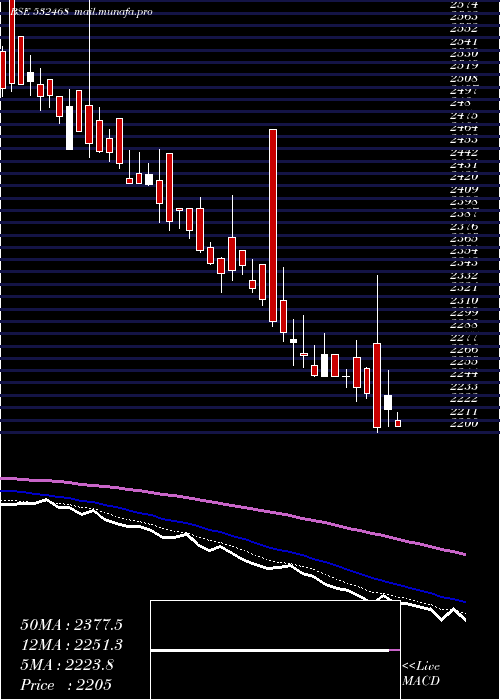Image resolution: width=500 pixels, height=700 pixels.
Task: Click the 2442 price axis label
Action: pos(464,152)
